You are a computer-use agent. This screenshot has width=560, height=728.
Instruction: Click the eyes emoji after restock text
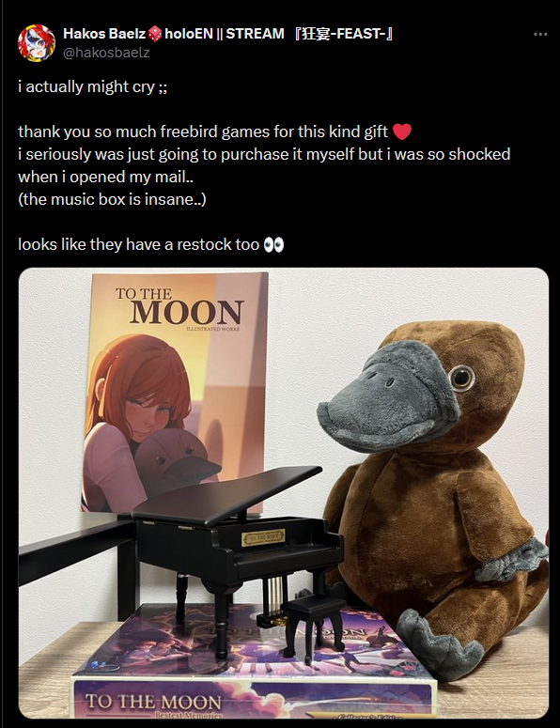point(273,244)
